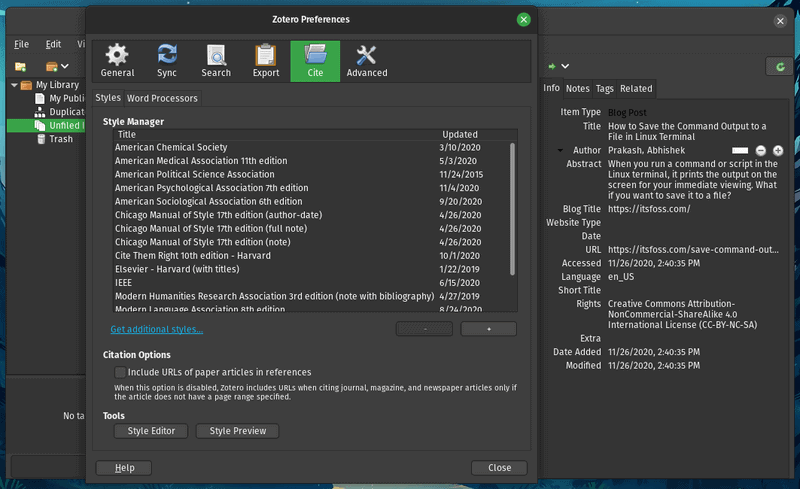Go to the Export preferences pane
The image size is (800, 489).
266,61
